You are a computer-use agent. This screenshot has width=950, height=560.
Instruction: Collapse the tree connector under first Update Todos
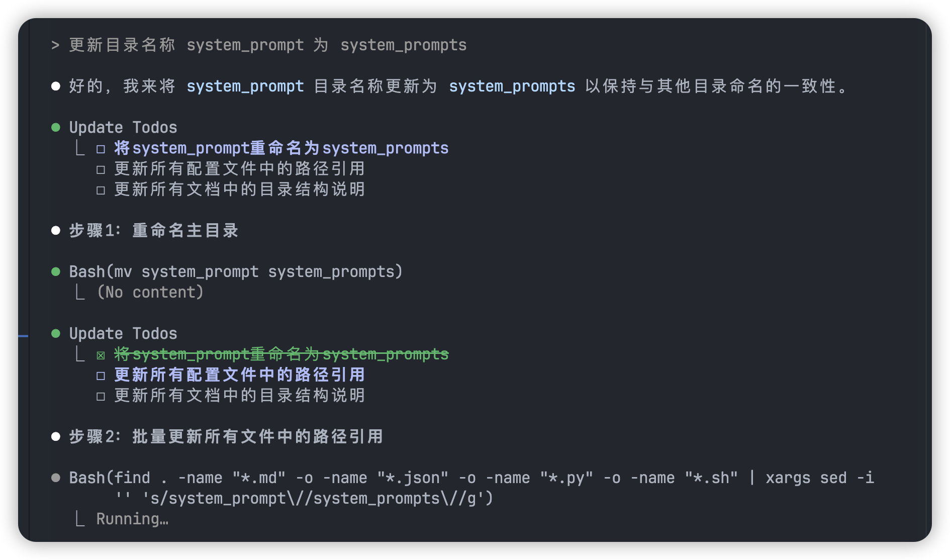coord(79,148)
